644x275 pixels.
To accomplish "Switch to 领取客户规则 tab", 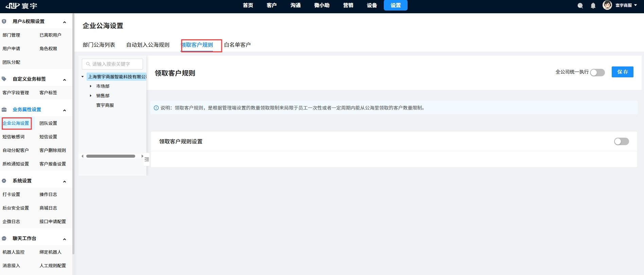I will pyautogui.click(x=197, y=45).
